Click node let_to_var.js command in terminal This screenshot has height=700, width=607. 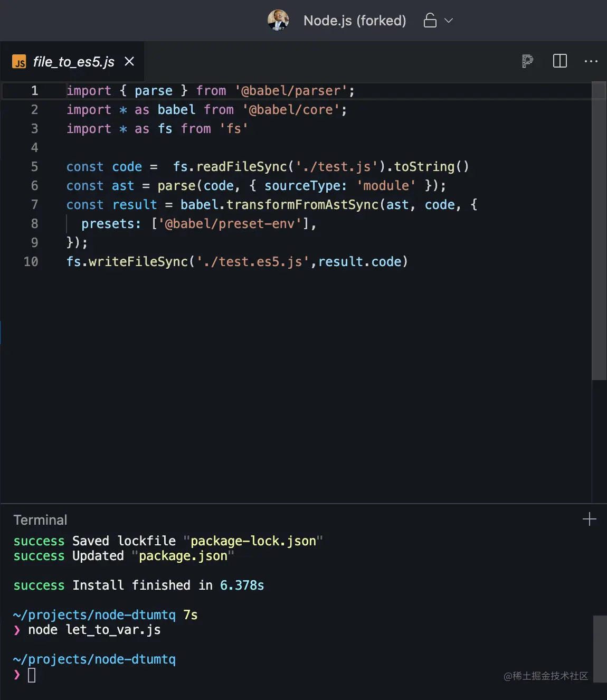point(94,630)
